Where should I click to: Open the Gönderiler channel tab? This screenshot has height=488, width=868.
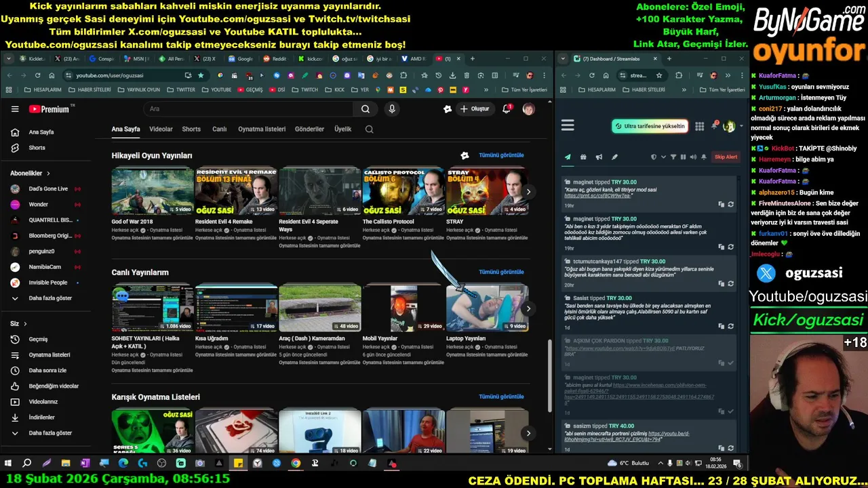309,129
